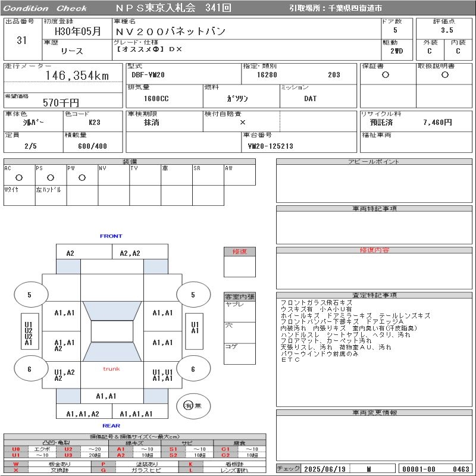Toggle the AC equipment circle mark
Screen dimensions: 476x476
19,177
